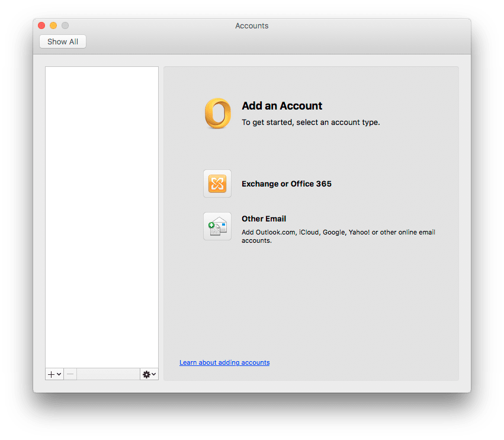Minimize the Accounts window
This screenshot has height=440, width=504.
click(x=53, y=25)
